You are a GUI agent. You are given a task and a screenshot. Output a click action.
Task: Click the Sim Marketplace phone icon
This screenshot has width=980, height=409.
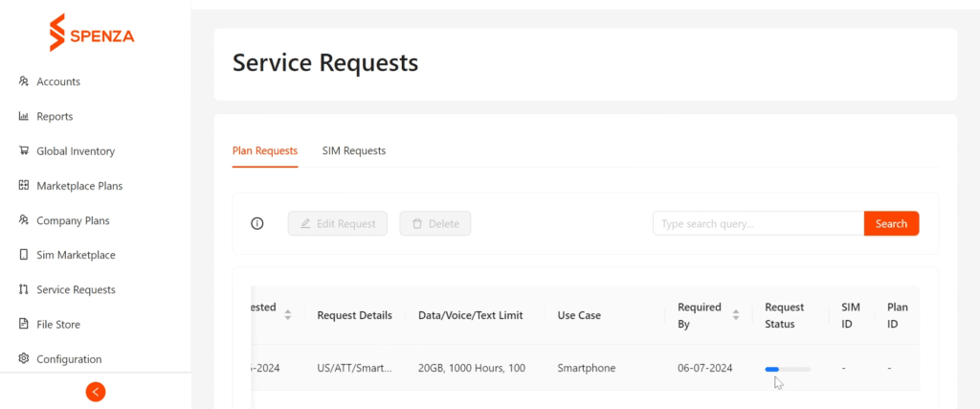point(24,255)
